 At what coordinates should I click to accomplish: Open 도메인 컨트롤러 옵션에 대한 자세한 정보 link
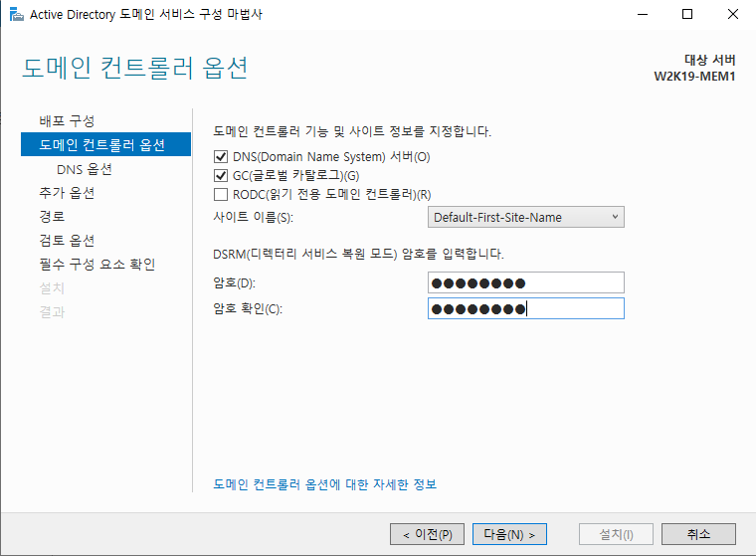click(x=325, y=484)
